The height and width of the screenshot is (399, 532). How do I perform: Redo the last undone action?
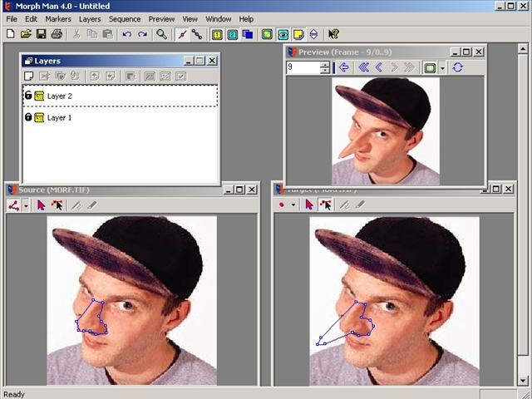(142, 34)
